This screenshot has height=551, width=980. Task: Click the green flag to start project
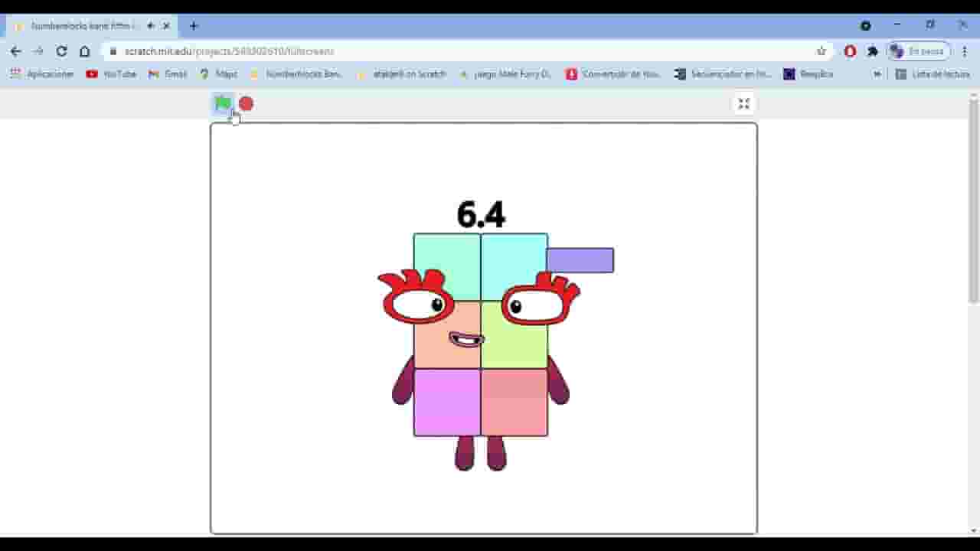click(x=223, y=103)
